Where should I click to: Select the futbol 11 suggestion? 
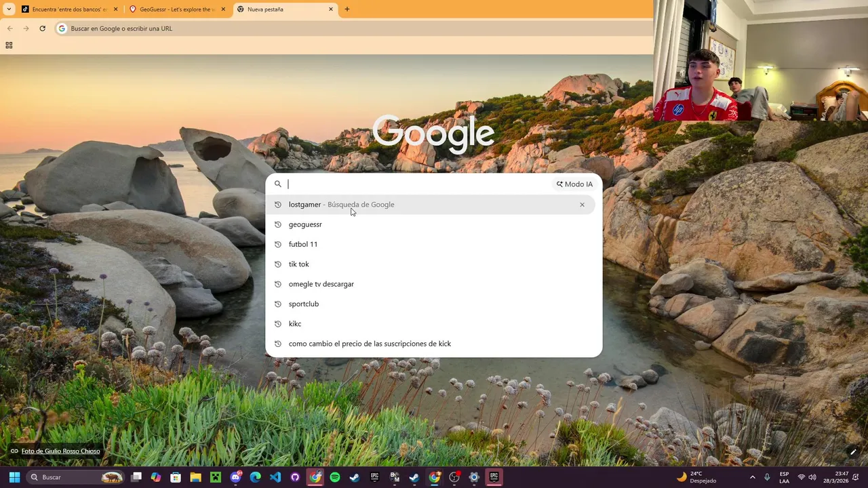pyautogui.click(x=431, y=244)
